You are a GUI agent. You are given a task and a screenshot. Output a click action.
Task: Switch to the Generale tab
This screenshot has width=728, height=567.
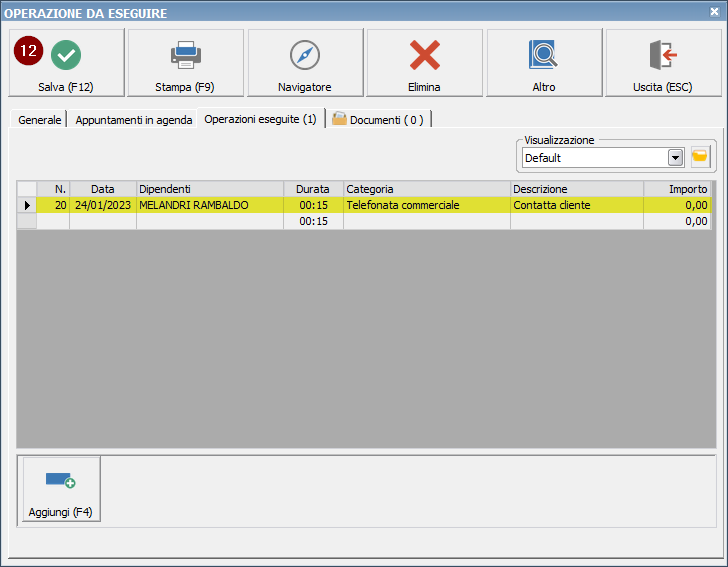39,120
